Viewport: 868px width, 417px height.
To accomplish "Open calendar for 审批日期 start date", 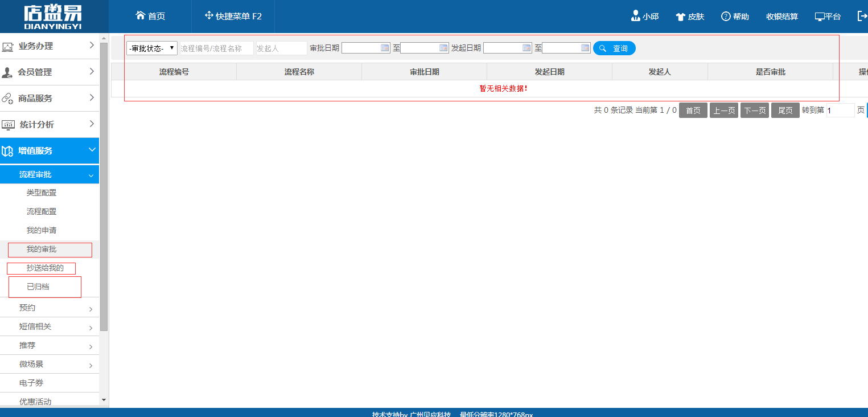I will pyautogui.click(x=385, y=48).
